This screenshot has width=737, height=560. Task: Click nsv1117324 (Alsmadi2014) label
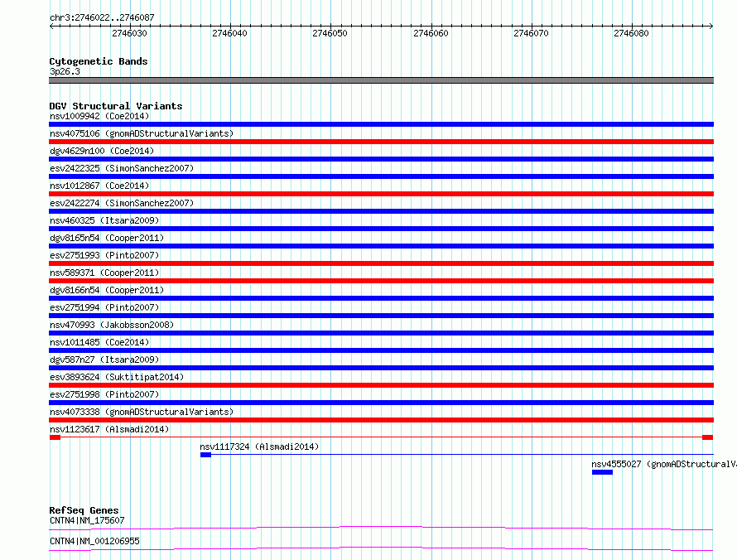(x=259, y=447)
